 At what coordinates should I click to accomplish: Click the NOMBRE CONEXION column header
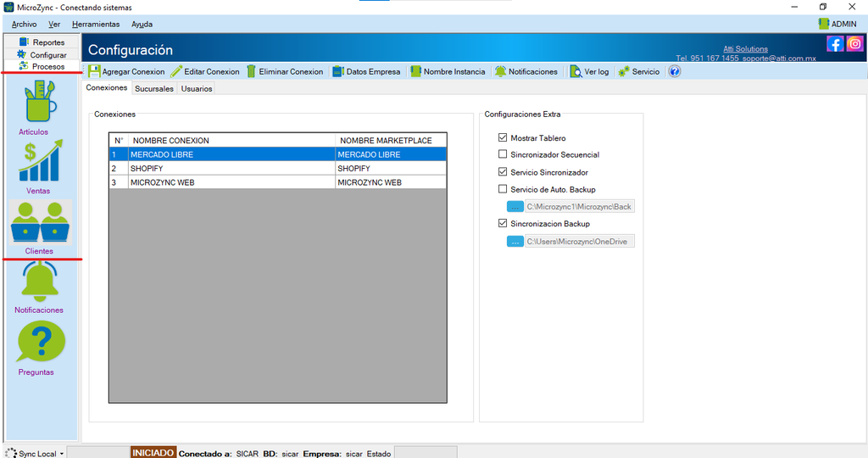[231, 140]
